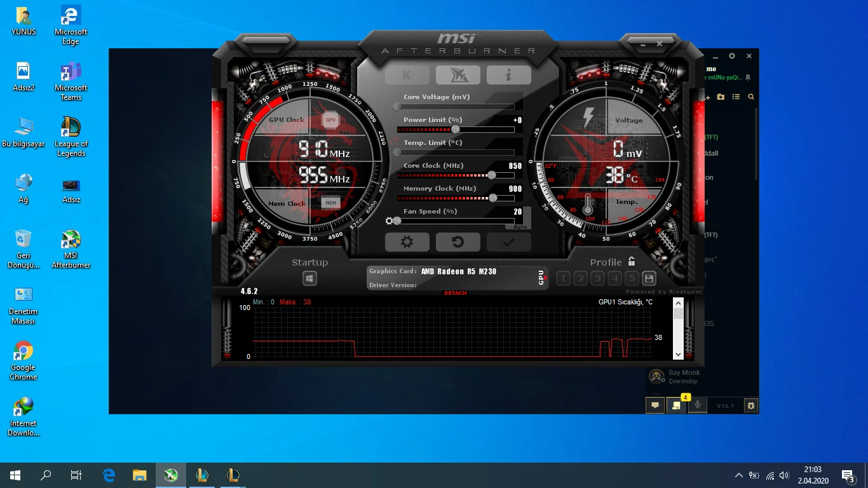Click the GPU chip icon in gauge
Image resolution: width=868 pixels, height=488 pixels.
330,119
